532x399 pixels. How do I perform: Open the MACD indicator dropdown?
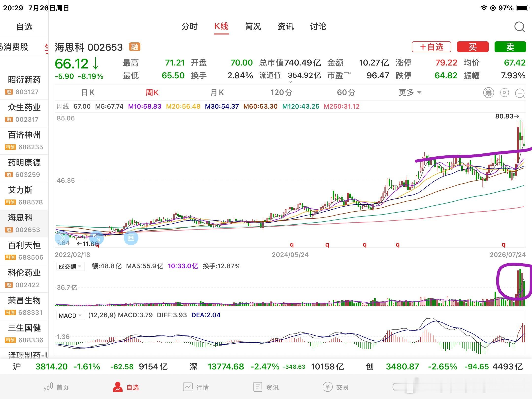(70, 316)
